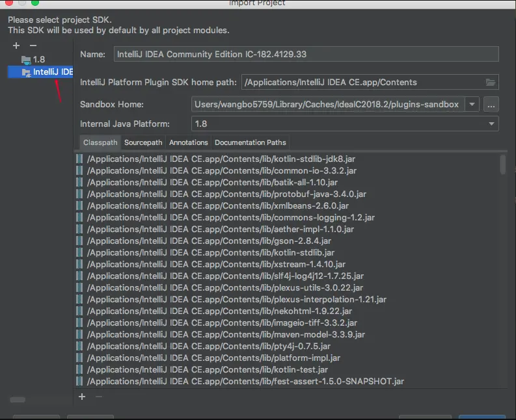Click jar icon beside fest-assert-1.5.0-SNAPSHOT.jar
The height and width of the screenshot is (420, 516).
click(79, 381)
